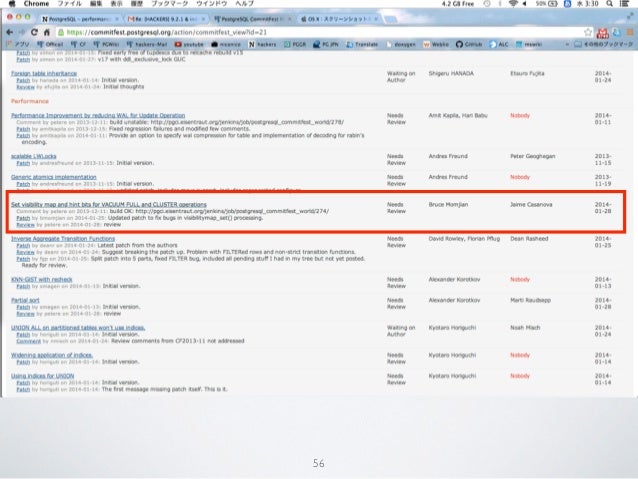Screen dimensions: 638x479
Task: Open the Generic atomics implementation link
Action: pyautogui.click(x=54, y=177)
